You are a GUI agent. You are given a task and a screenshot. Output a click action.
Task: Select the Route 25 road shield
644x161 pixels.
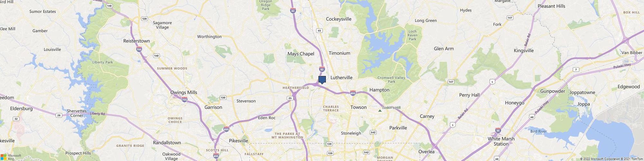290,98
